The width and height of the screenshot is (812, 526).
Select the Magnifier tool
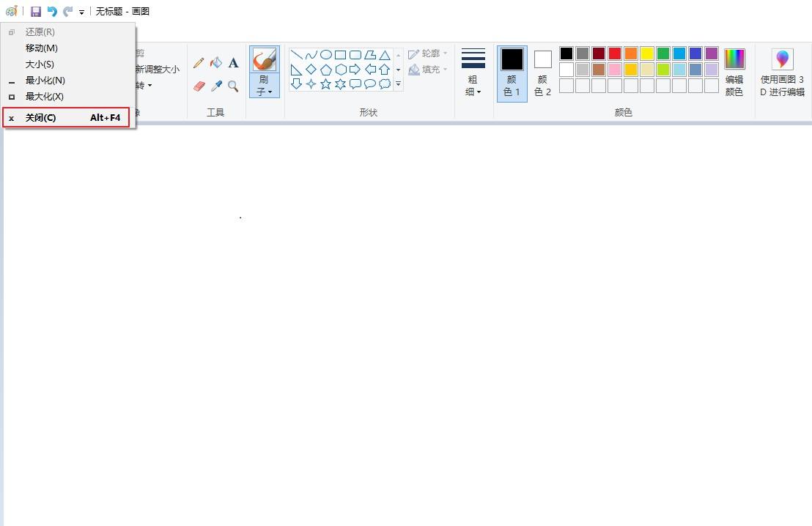(x=234, y=86)
